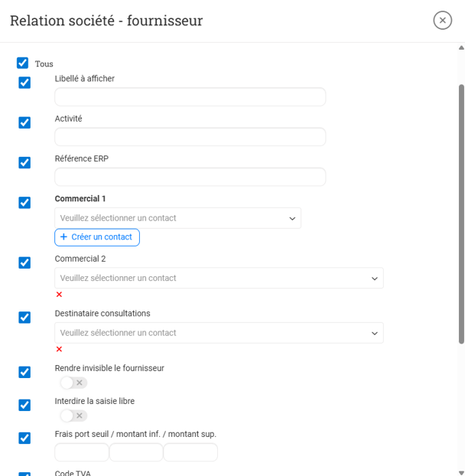Screen dimensions: 465x476
Task: Clear Destinataire consultations with the red X icon
Action: (x=59, y=349)
